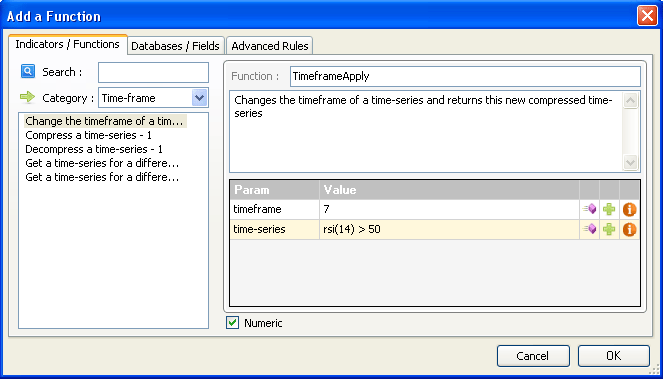Select 'Decompress a time-series - 1' item

[94, 149]
